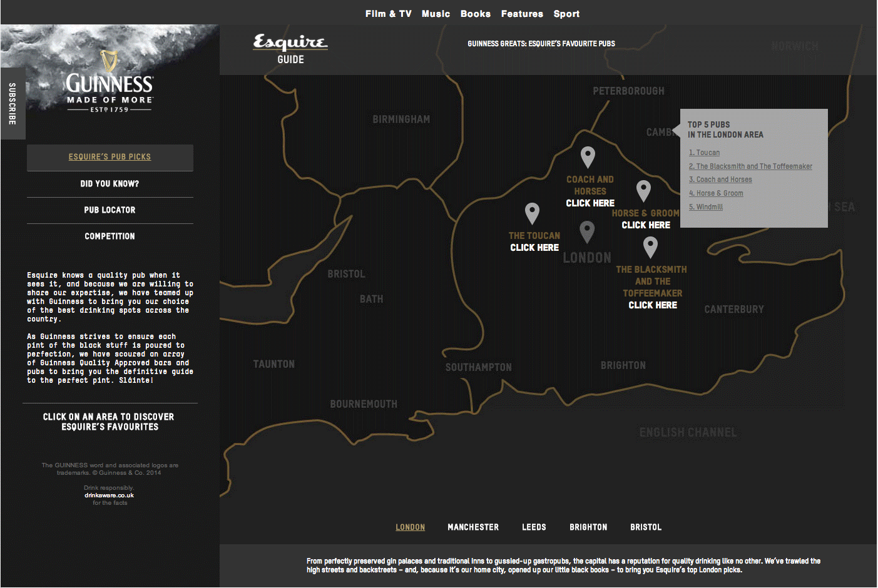Click the Brighton label on the map
Viewport: 878px width, 588px height.
pyautogui.click(x=623, y=365)
